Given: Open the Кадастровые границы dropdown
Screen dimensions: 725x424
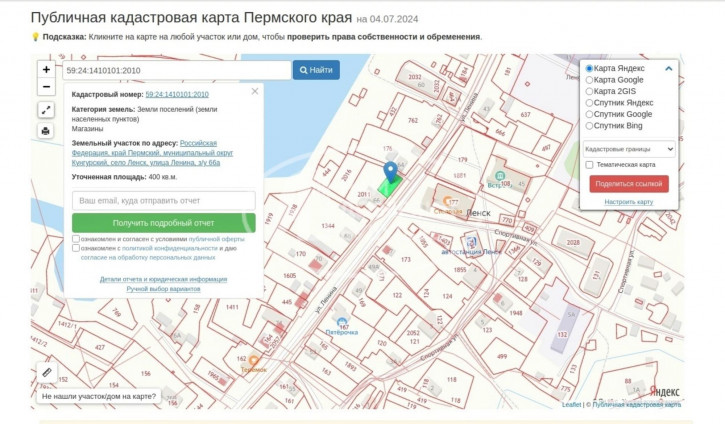Looking at the screenshot, I should (x=628, y=148).
